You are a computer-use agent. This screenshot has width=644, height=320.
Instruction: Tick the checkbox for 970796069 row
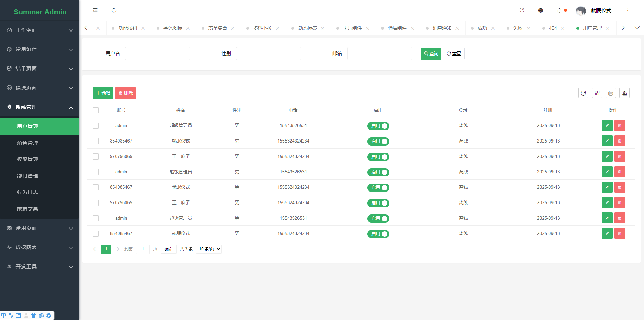coord(96,156)
